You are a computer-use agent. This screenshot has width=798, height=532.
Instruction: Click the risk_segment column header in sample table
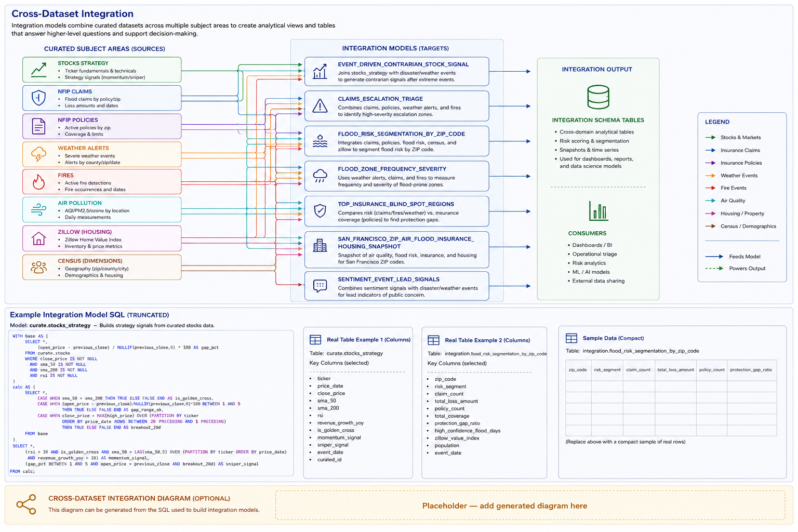tap(607, 370)
